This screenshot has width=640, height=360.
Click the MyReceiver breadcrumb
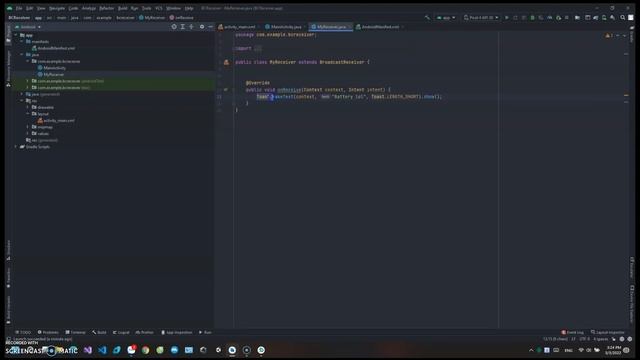[x=152, y=18]
